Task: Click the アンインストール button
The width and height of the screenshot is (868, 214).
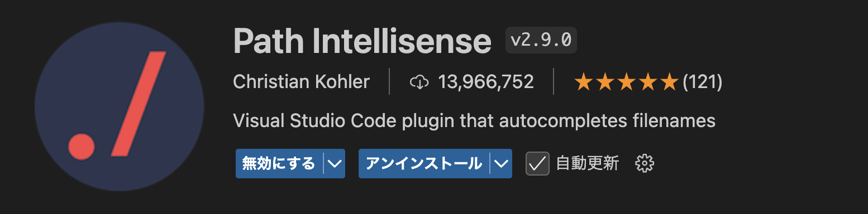Action: point(425,164)
